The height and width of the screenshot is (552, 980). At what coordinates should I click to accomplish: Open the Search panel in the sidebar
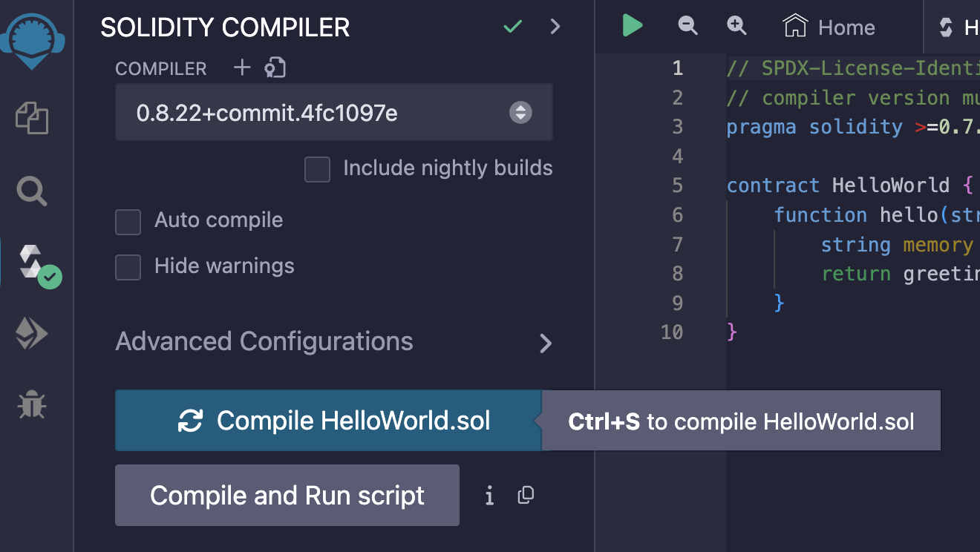point(32,191)
